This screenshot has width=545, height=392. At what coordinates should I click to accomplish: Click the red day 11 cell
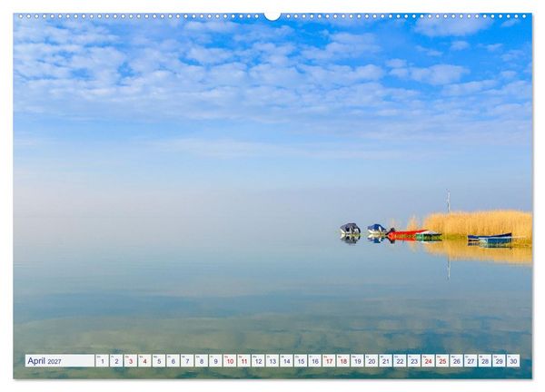244,360
